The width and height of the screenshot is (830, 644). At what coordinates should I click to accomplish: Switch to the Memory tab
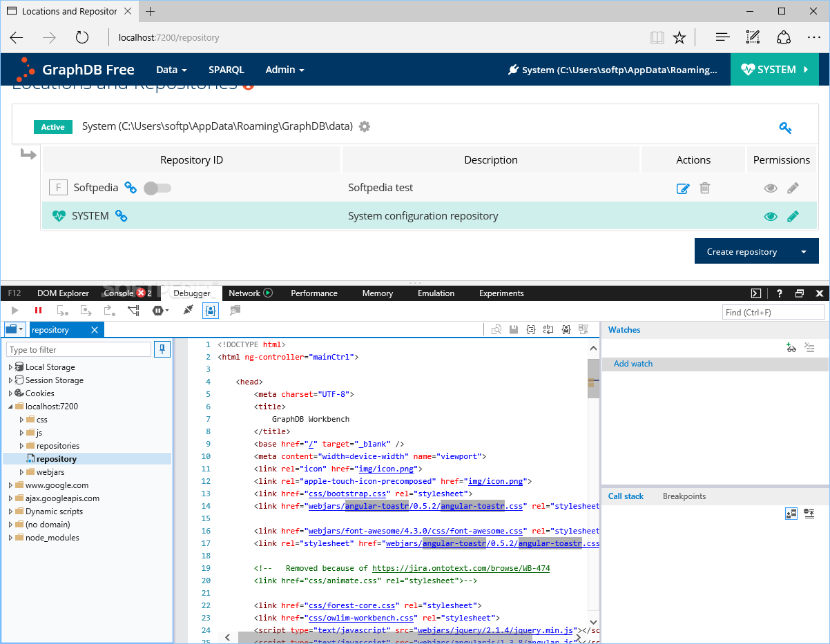[378, 293]
